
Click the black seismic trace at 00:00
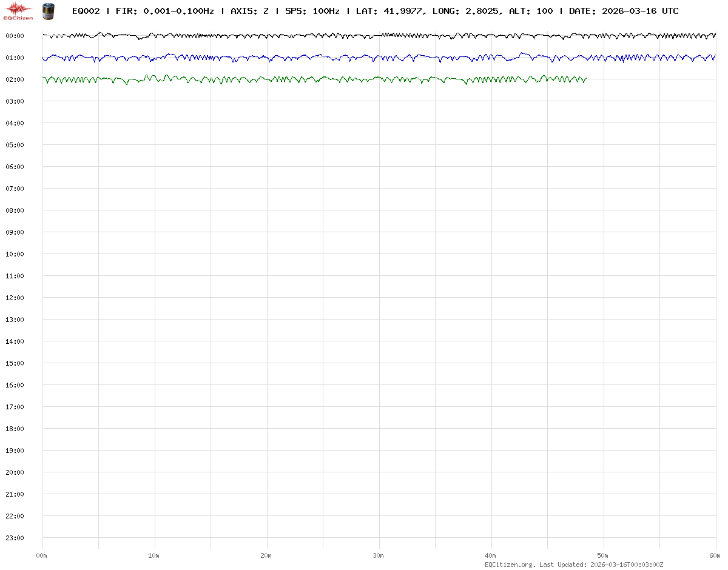tap(364, 36)
